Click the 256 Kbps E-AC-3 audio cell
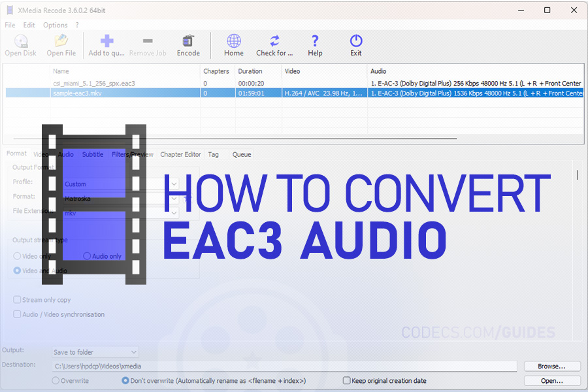588x392 pixels. [476, 83]
